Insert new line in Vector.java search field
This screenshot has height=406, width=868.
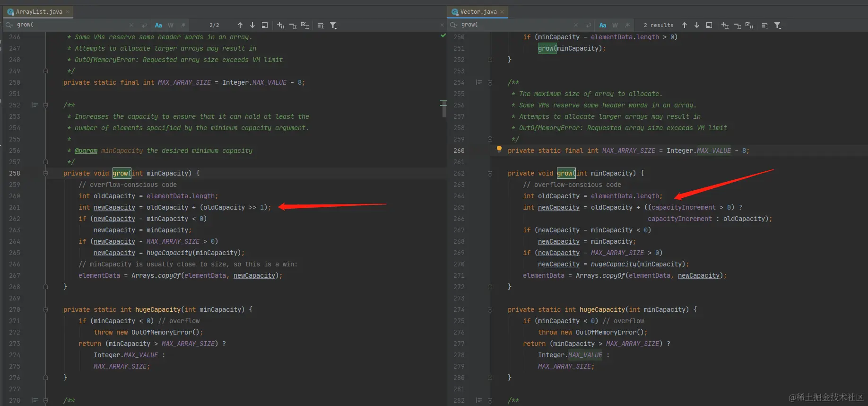588,25
